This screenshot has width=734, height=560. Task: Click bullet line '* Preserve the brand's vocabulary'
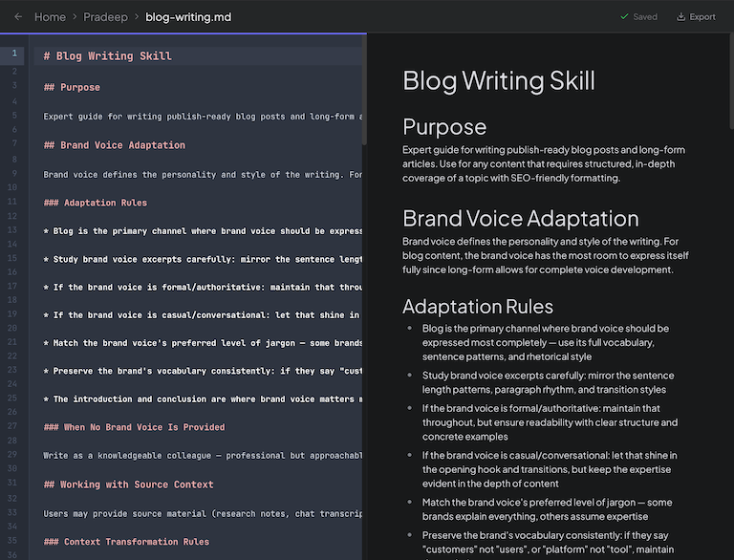(x=203, y=371)
